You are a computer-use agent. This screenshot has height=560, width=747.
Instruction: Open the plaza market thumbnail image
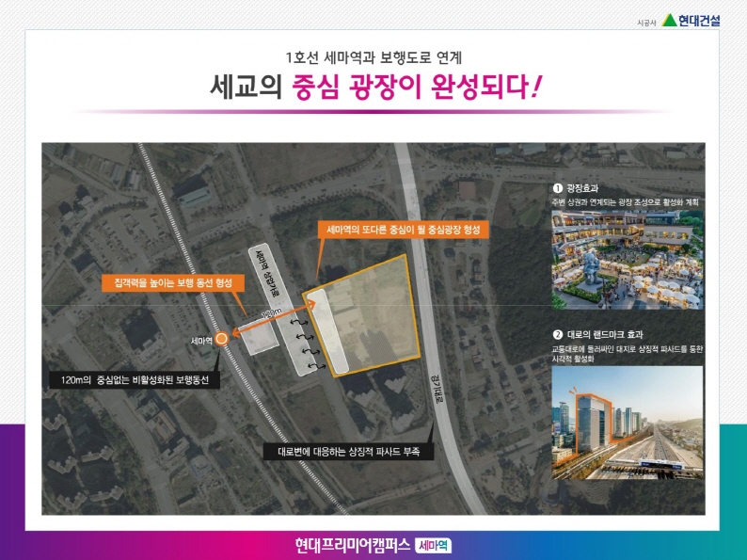coord(628,259)
